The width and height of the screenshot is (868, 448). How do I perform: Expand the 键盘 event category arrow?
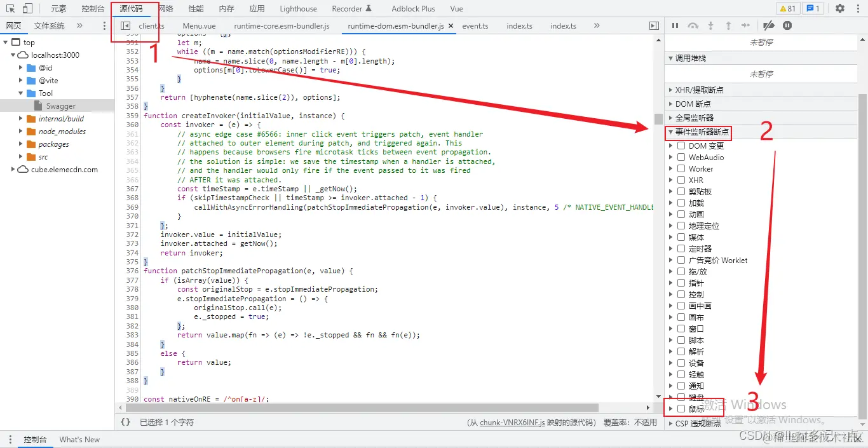click(x=671, y=397)
